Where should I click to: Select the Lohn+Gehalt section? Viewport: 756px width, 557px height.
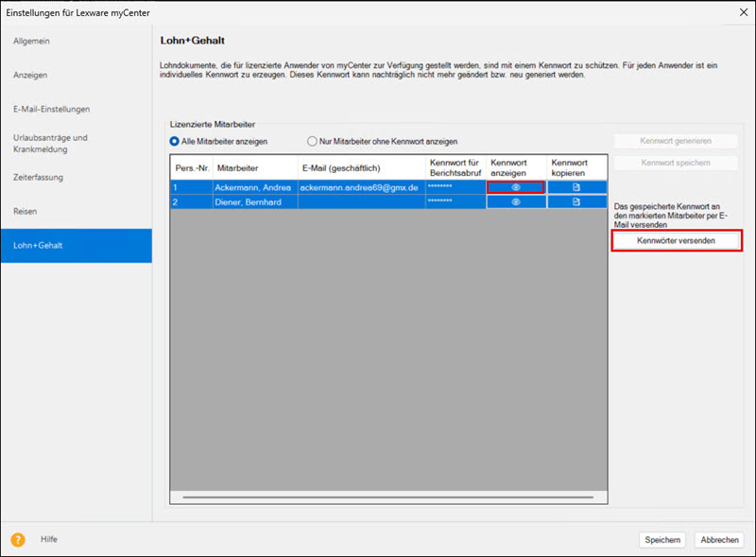click(x=77, y=246)
